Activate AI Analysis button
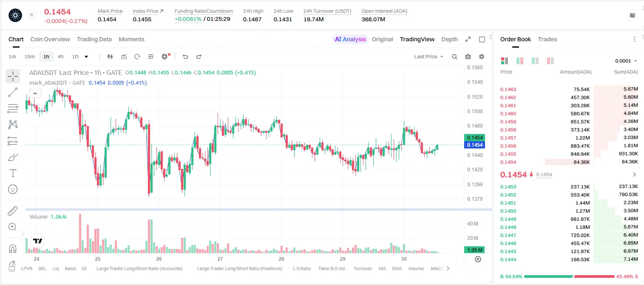Viewport: 644px width, 285px height. 350,39
